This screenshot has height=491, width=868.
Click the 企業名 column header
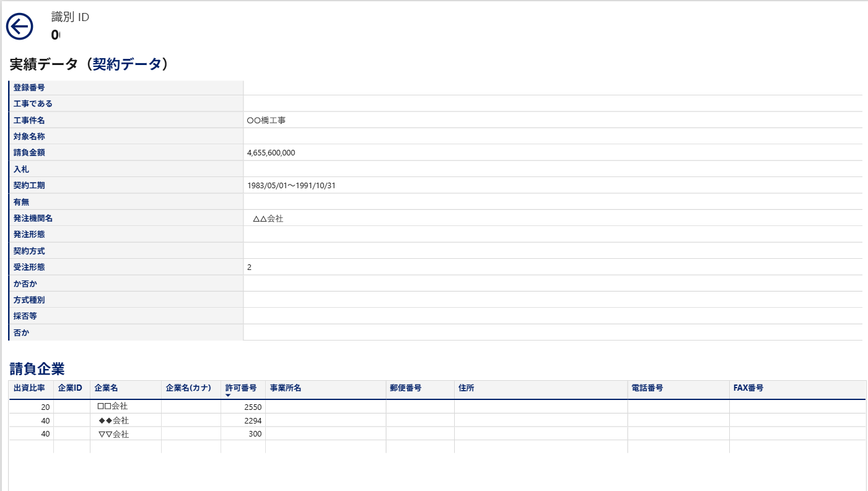click(x=106, y=388)
